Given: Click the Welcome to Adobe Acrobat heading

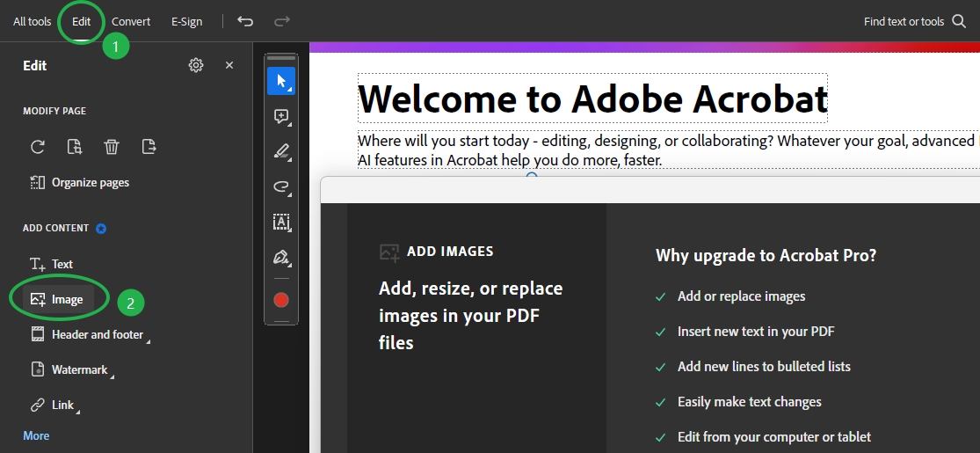Looking at the screenshot, I should click(x=592, y=99).
